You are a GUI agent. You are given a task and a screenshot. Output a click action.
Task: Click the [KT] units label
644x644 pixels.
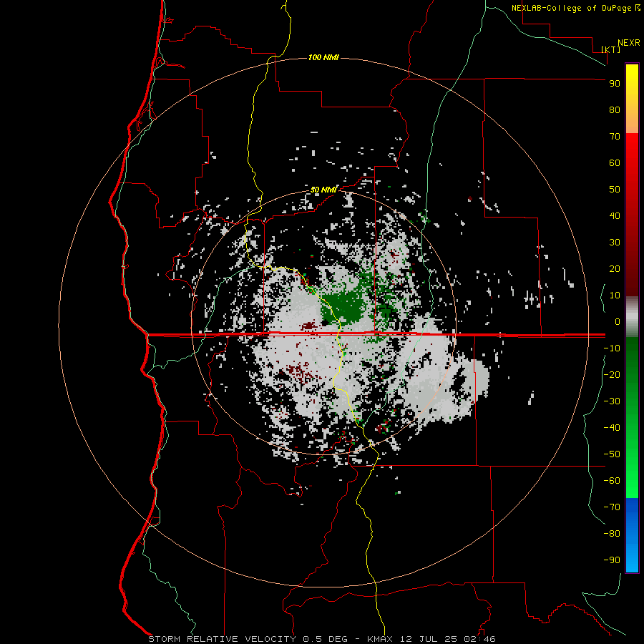tap(611, 49)
